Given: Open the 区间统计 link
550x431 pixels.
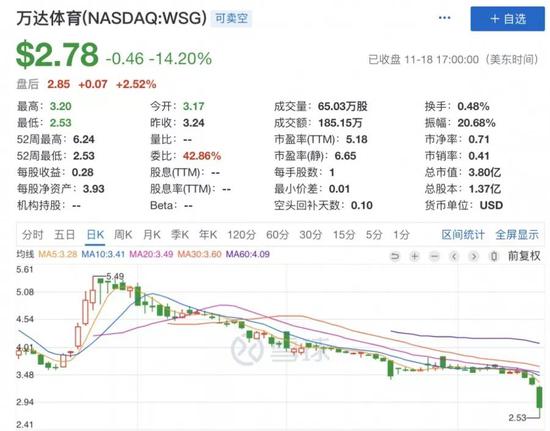Looking at the screenshot, I should 463,235.
